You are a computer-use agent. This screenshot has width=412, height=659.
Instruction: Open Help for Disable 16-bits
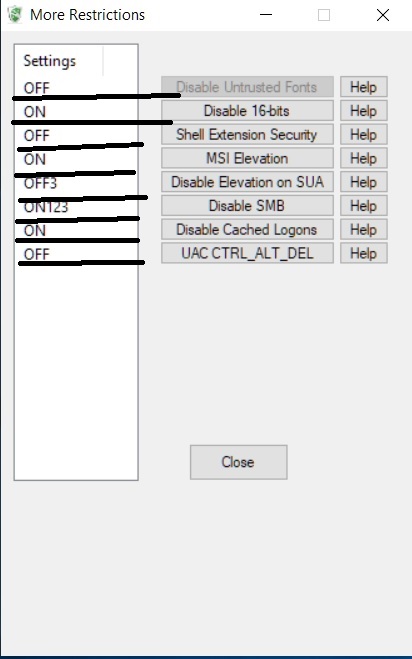(x=364, y=111)
